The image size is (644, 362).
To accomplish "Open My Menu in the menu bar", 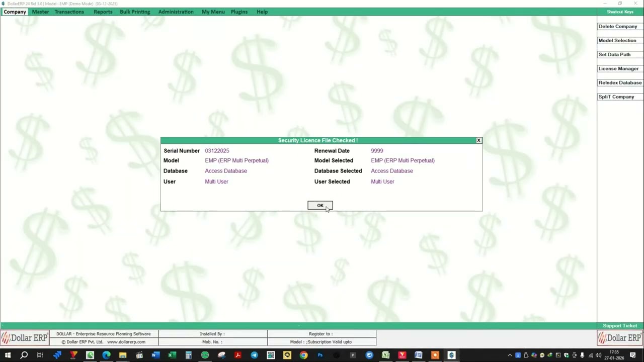I will [x=213, y=12].
